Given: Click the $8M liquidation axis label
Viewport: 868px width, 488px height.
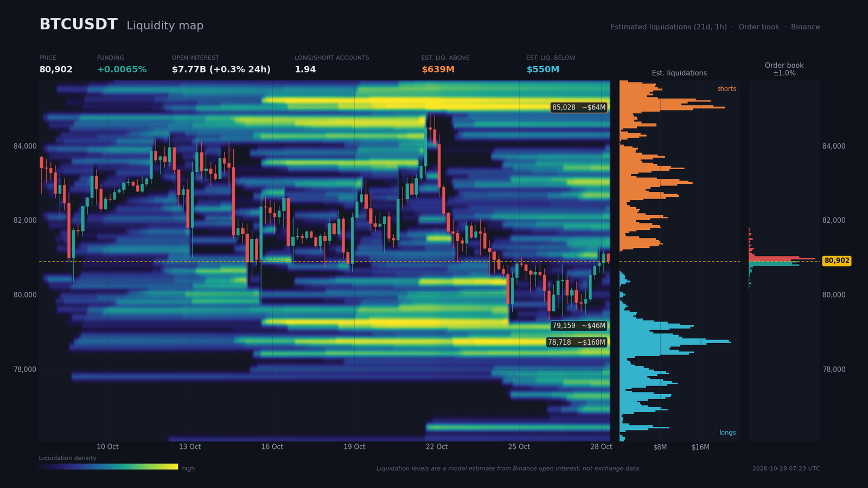Looking at the screenshot, I should [660, 447].
